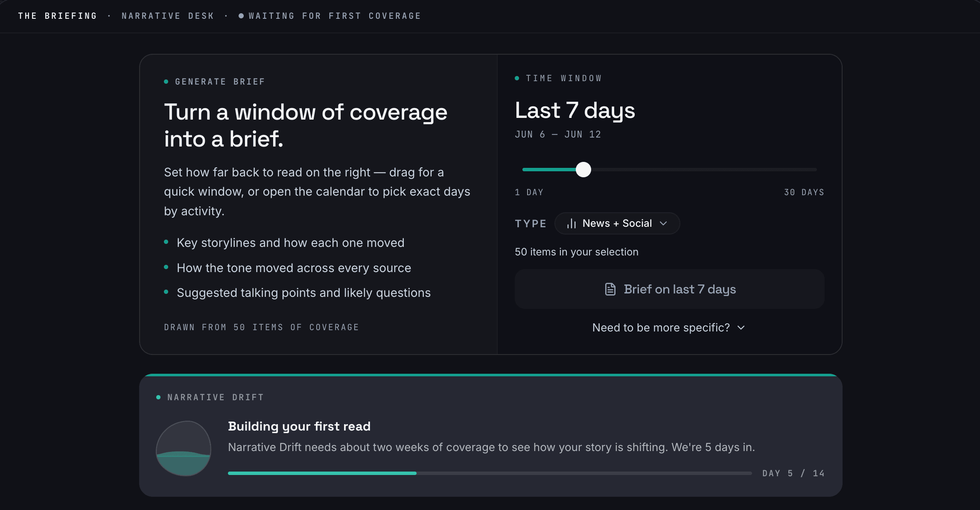Click the '1 DAY' slider minimum label
The width and height of the screenshot is (980, 510).
529,192
